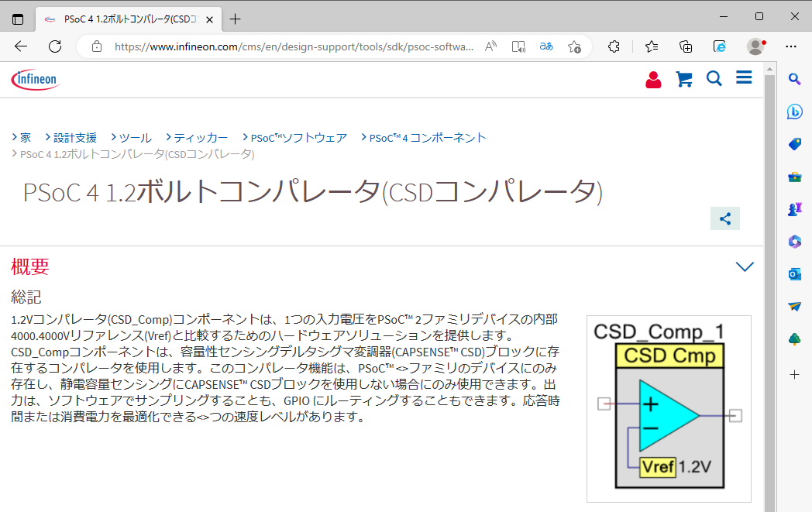The width and height of the screenshot is (812, 512).
Task: Share this page via the share button
Action: tap(725, 218)
